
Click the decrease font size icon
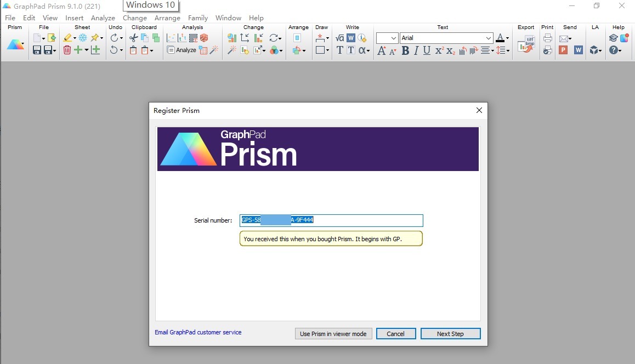(x=393, y=51)
